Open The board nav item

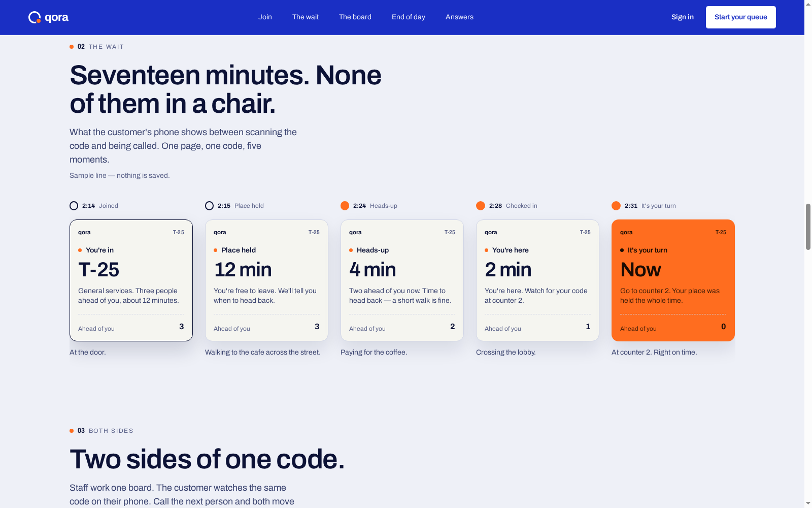(x=355, y=17)
